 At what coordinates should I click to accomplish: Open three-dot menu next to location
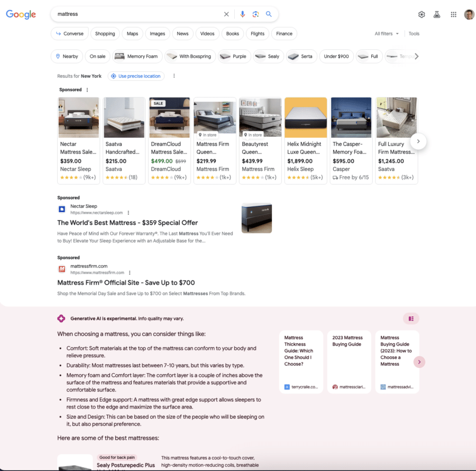pos(174,76)
